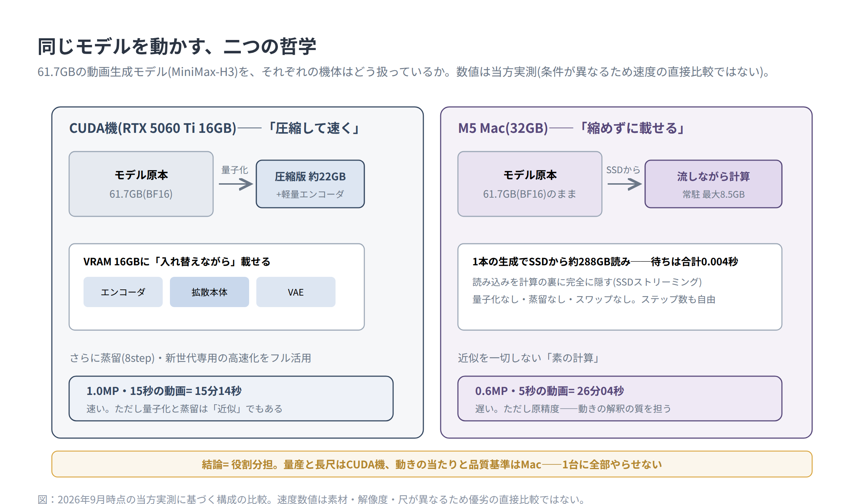The height and width of the screenshot is (504, 864).
Task: Click 速い。ただし量子化と蒸留は「近似」でもある
Action: point(185,409)
